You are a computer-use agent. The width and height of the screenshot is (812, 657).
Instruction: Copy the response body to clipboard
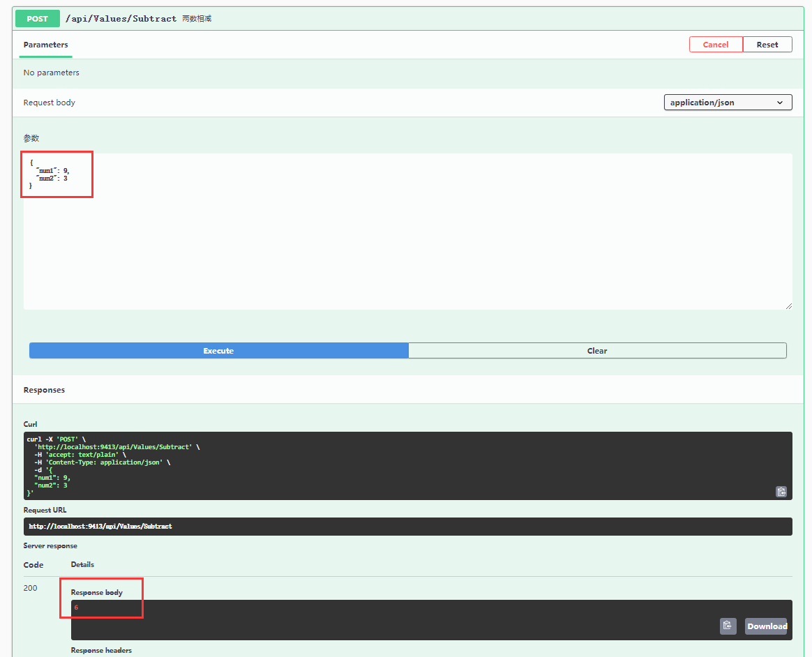click(728, 626)
